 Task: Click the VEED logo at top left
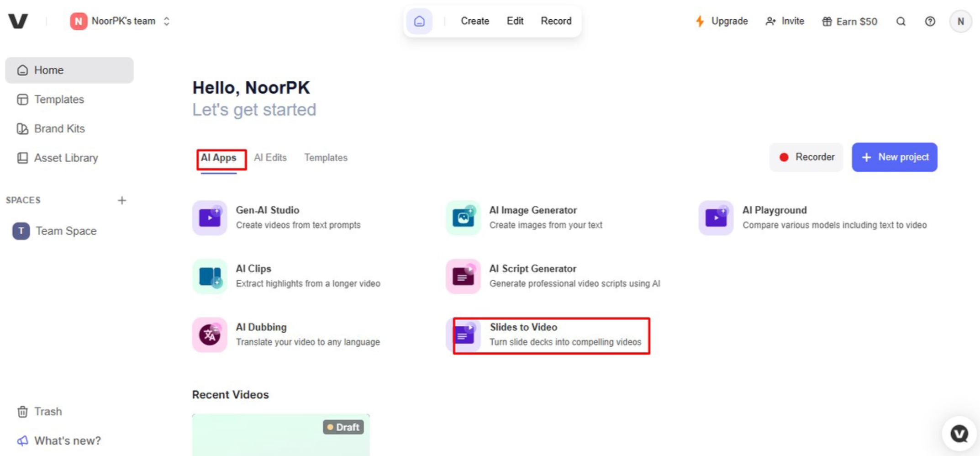pos(18,21)
